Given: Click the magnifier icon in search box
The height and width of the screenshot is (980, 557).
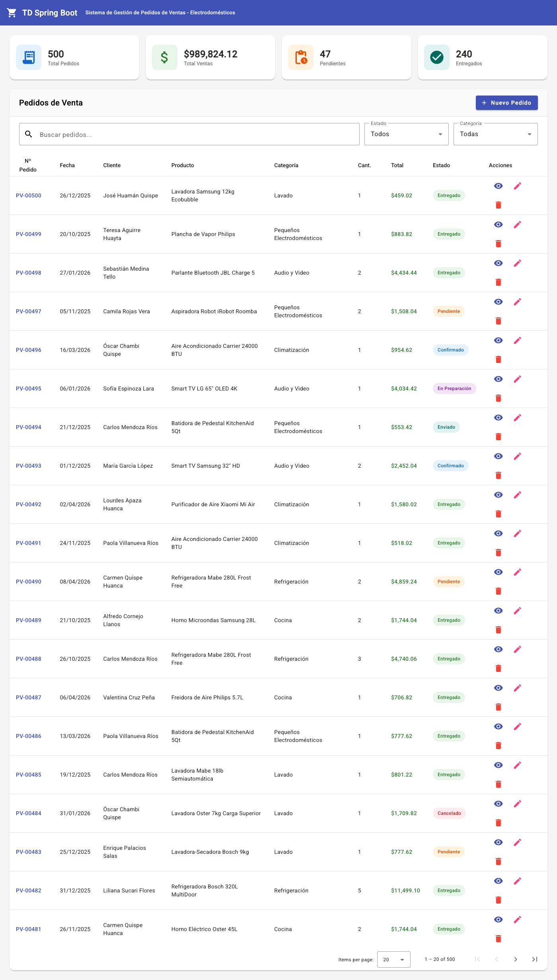Looking at the screenshot, I should pos(29,134).
